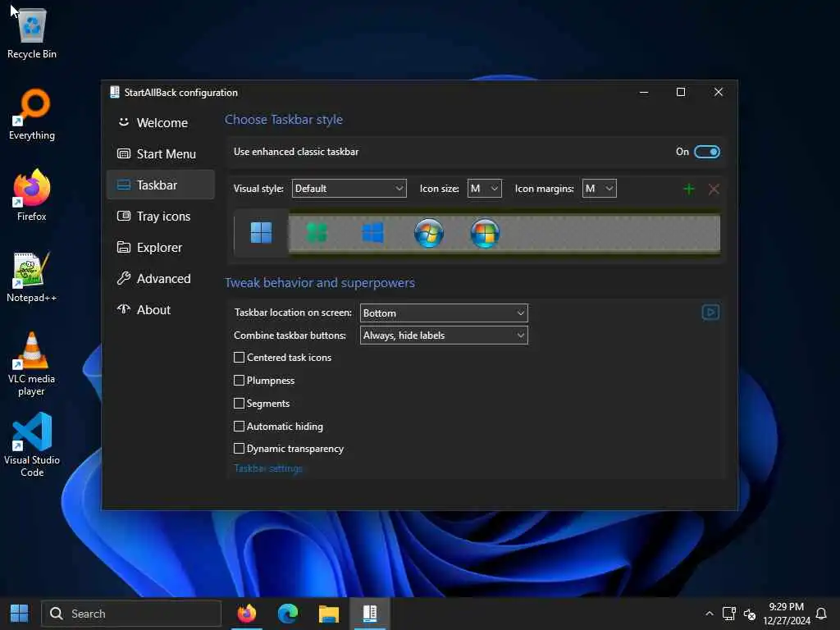The image size is (840, 630).
Task: Select the Notepad++ desktop shortcut
Action: 32,276
